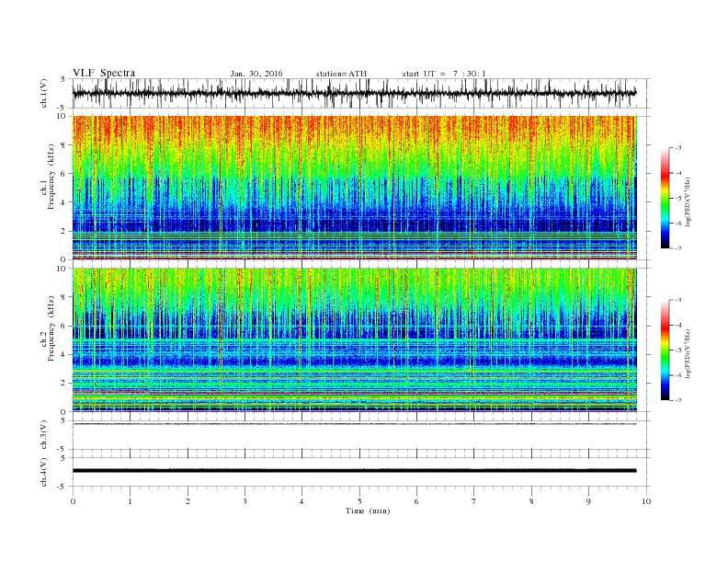Click the "start UT = 7:30:1" label
The height and width of the screenshot is (563, 728).
(444, 74)
